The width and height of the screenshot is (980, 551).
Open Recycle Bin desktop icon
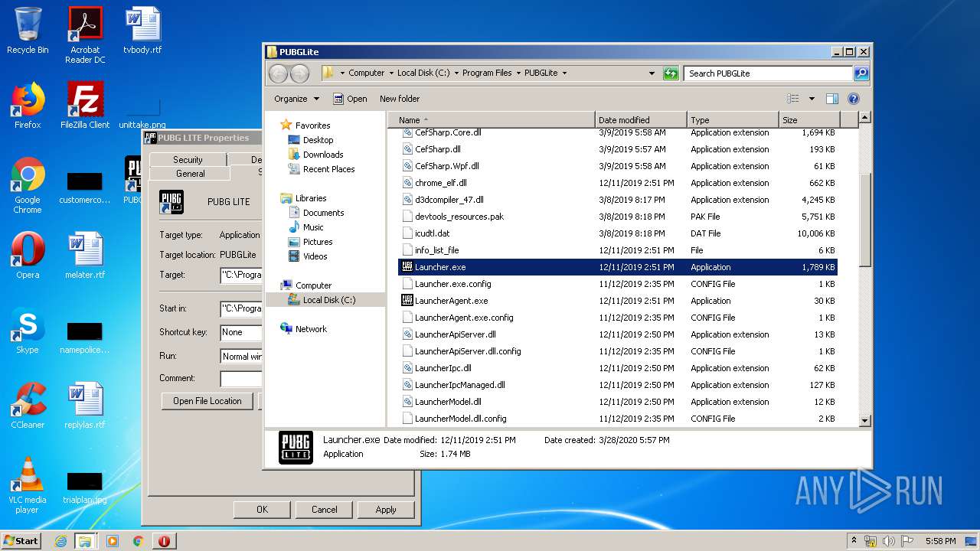click(x=28, y=31)
